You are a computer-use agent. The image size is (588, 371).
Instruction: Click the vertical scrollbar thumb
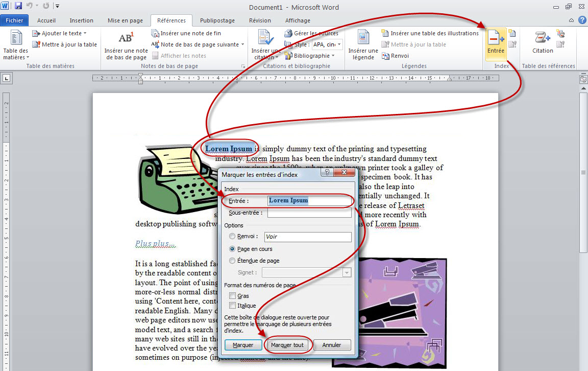tap(583, 173)
